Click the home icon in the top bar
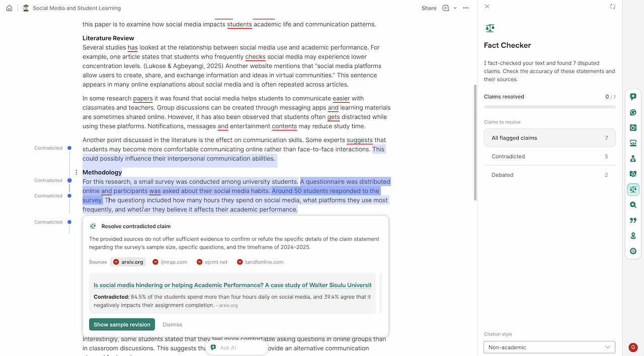 9,8
